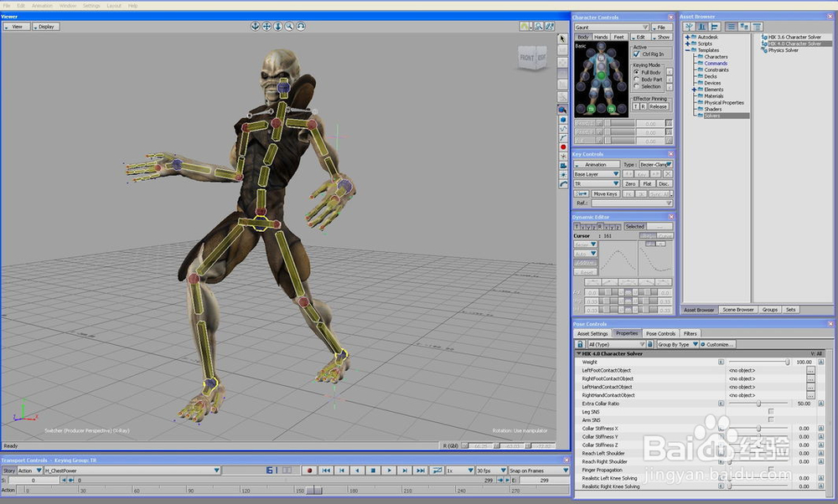This screenshot has height=504, width=838.
Task: Click the K key button for Weight
Action: (x=721, y=362)
